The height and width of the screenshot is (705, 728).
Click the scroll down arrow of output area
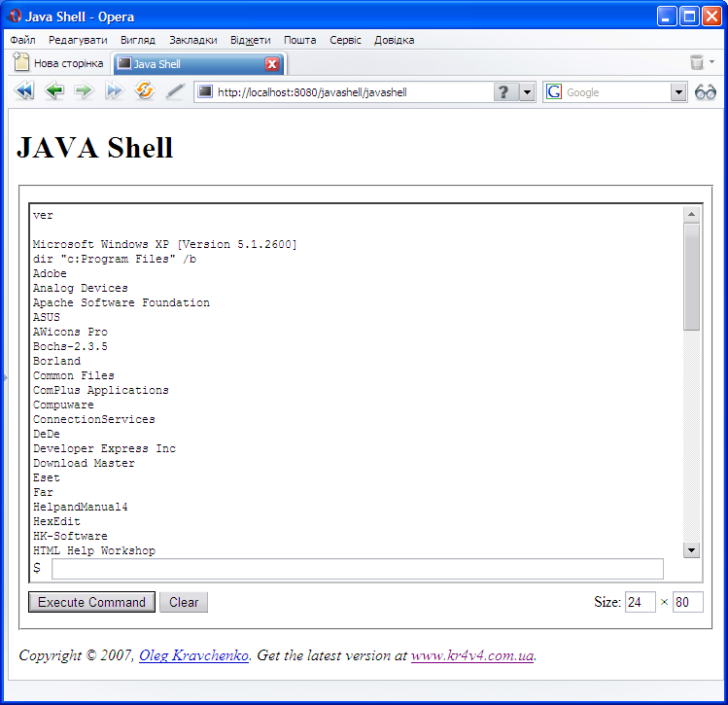pos(691,550)
